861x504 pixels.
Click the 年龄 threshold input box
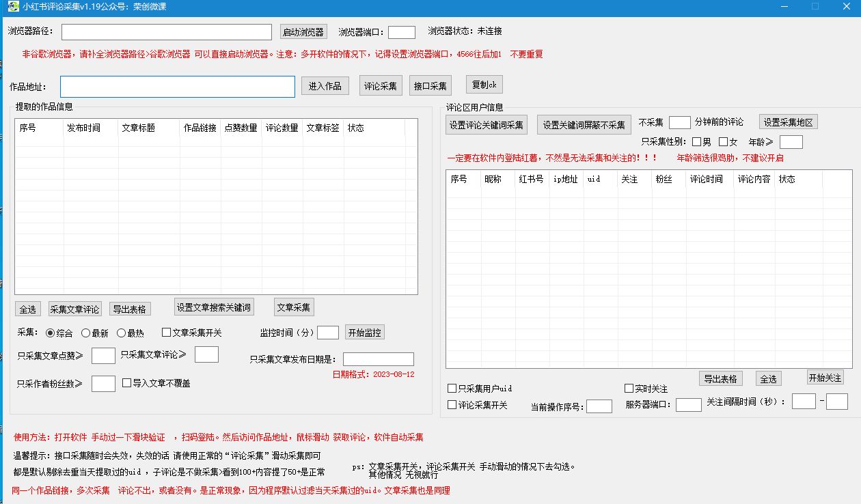pos(791,142)
